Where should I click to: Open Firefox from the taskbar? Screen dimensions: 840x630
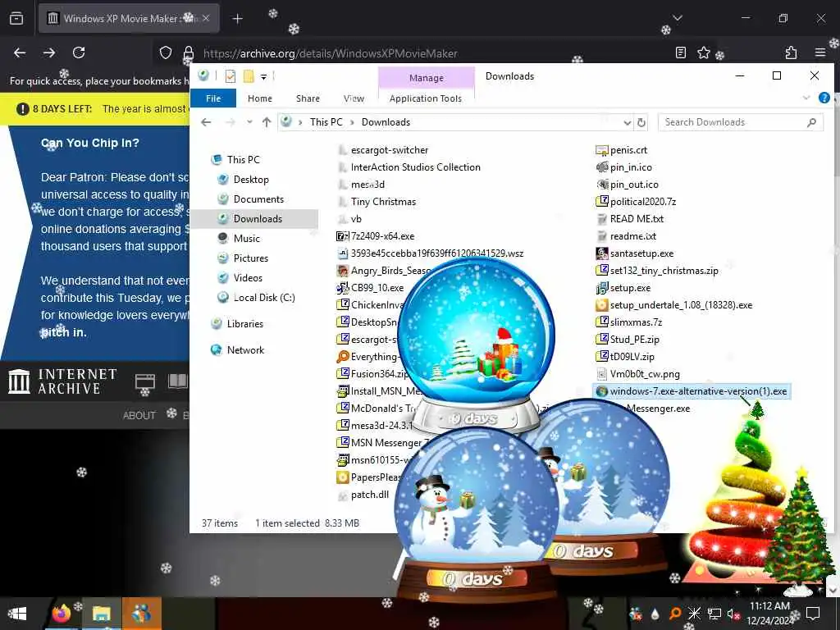click(62, 614)
